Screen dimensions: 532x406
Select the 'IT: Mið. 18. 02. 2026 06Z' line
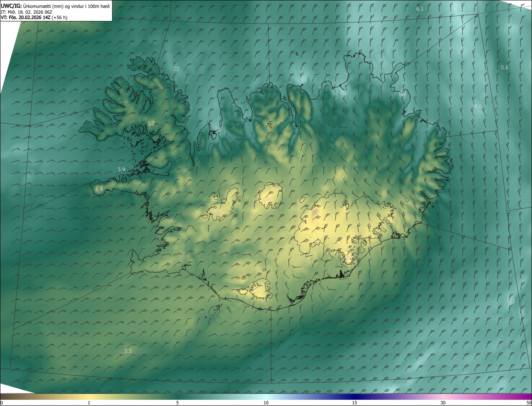pos(26,12)
